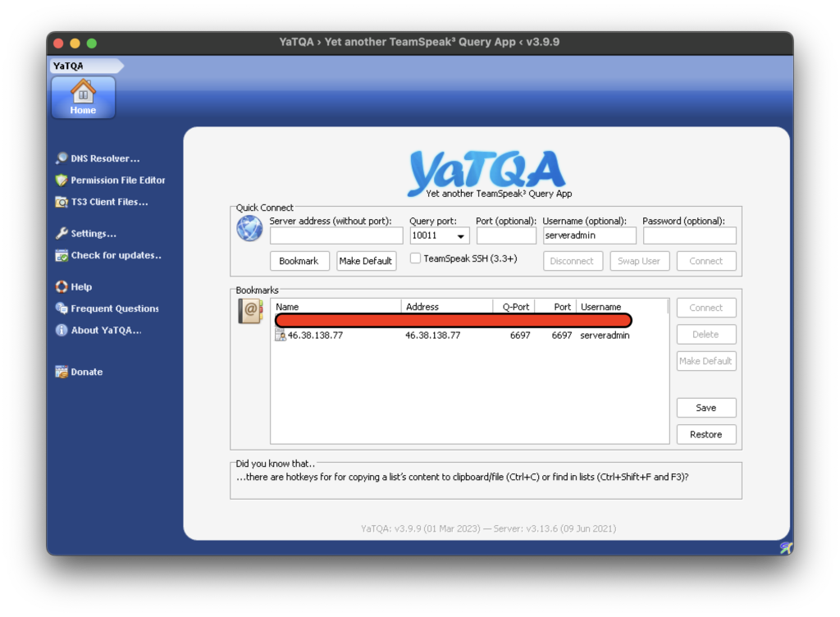
Task: Open Frequent Questions in sidebar
Action: [107, 308]
